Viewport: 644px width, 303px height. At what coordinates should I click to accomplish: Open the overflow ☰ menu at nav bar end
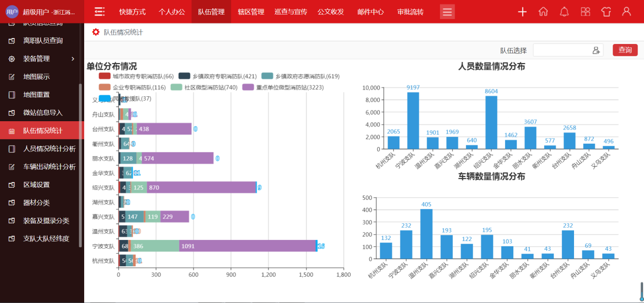(x=447, y=12)
